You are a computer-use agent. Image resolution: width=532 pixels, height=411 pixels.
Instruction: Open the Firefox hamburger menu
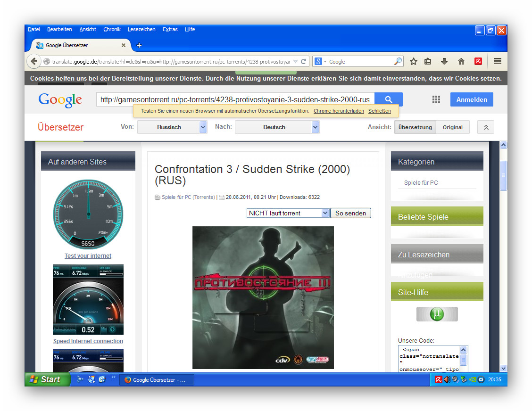pos(498,61)
